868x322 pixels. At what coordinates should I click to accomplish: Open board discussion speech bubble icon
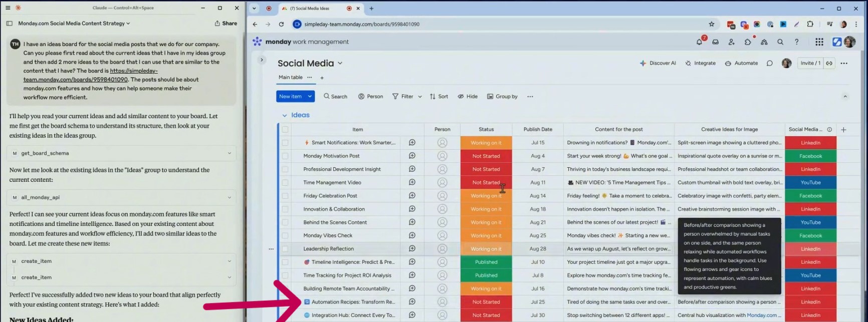coord(770,63)
